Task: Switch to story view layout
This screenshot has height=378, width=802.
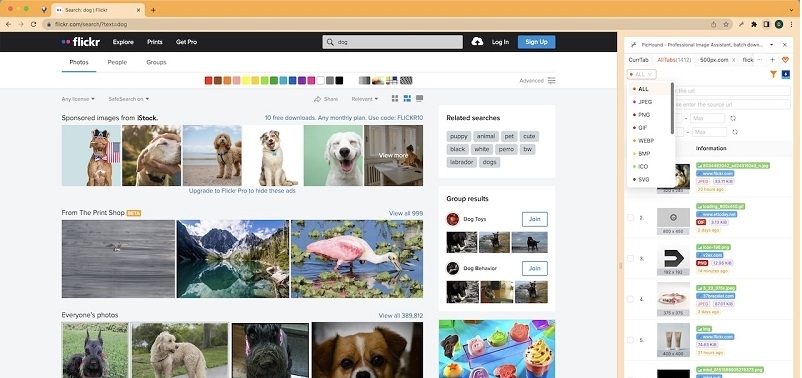Action: point(419,99)
